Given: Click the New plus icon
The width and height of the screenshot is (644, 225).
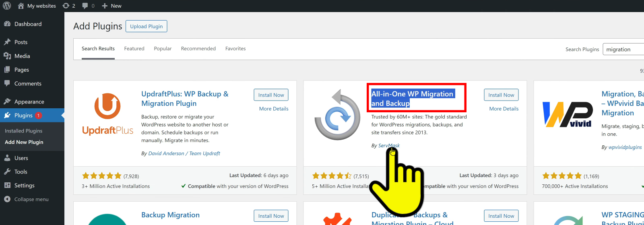Looking at the screenshot, I should tap(105, 6).
